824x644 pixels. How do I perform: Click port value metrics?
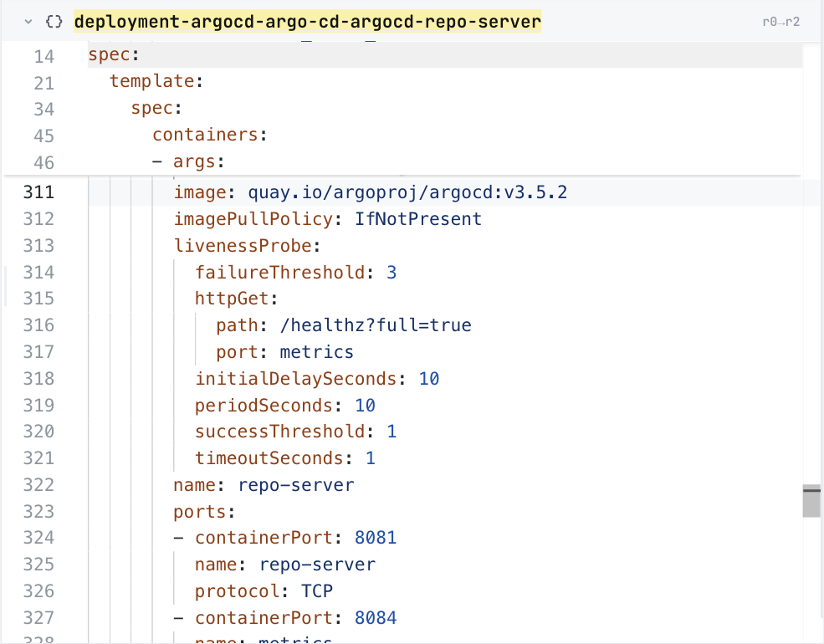click(x=316, y=352)
